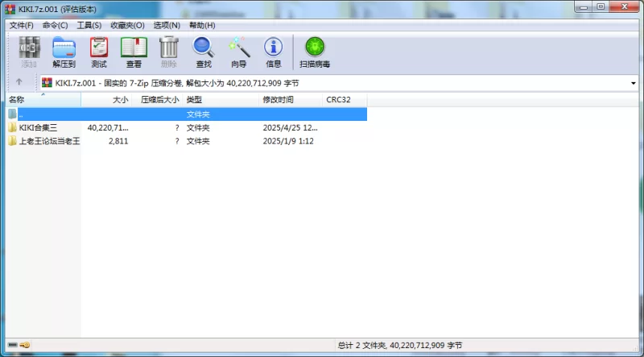The width and height of the screenshot is (644, 357).
Task: Sort by 类型 column header
Action: tap(221, 100)
